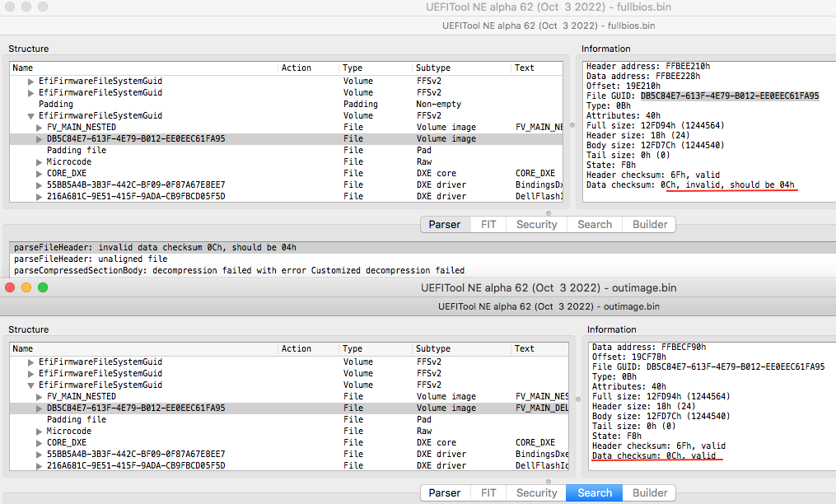Image resolution: width=836 pixels, height=504 pixels.
Task: Expand FV_MAIN_NESTED arrow in fullbios.bin window
Action: [x=39, y=128]
